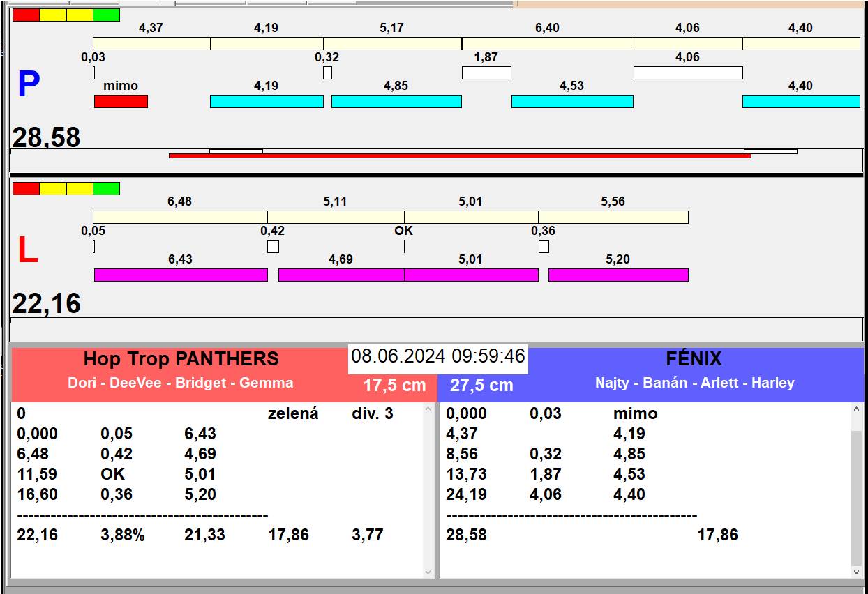Click the lane L total time 22,16
The width and height of the screenshot is (868, 594).
[x=46, y=304]
